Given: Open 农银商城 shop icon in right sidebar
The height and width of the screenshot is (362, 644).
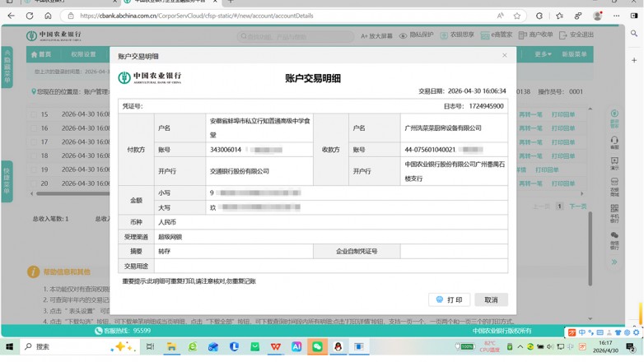Looking at the screenshot, I should point(614,187).
